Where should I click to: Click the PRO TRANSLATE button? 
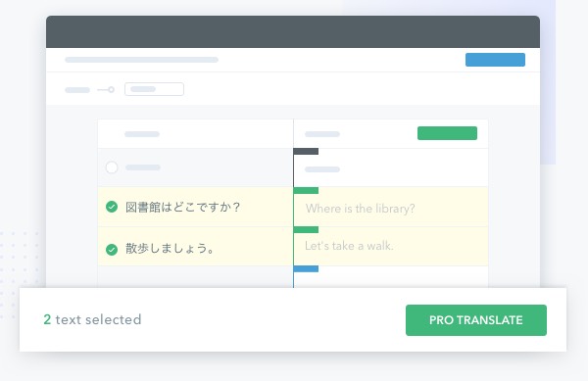point(476,320)
